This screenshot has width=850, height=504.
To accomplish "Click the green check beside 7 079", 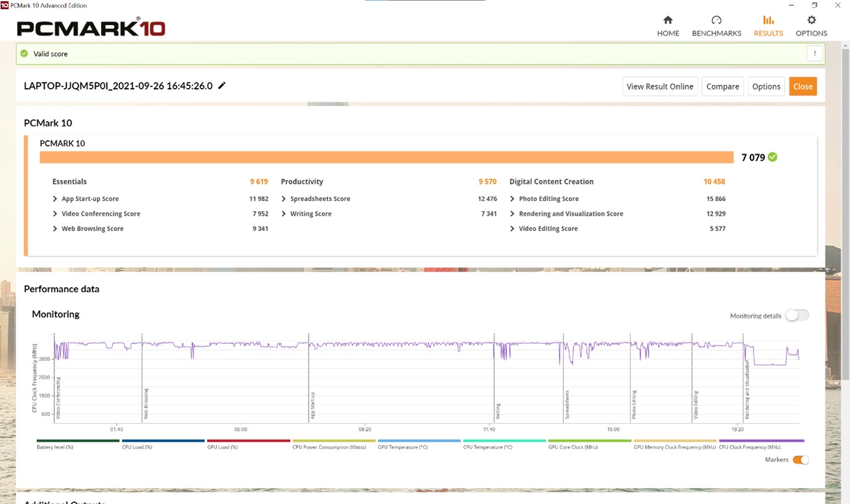I will click(773, 157).
